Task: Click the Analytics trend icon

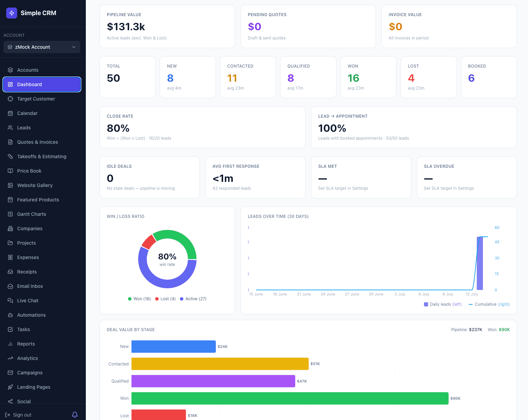Action: click(10, 358)
